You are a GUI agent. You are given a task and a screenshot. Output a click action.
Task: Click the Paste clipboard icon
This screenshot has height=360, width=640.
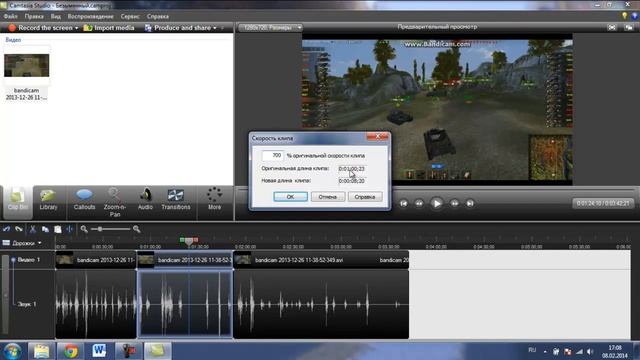pos(58,229)
